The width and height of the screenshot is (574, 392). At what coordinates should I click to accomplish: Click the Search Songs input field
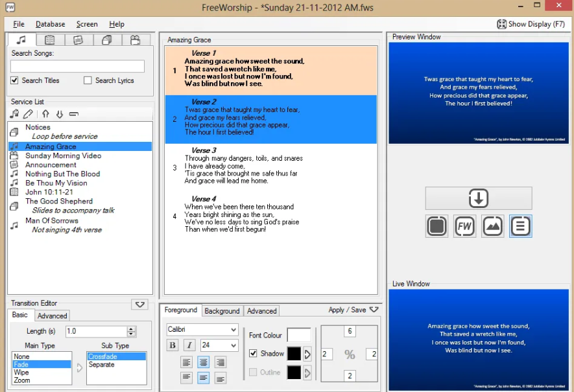(77, 66)
